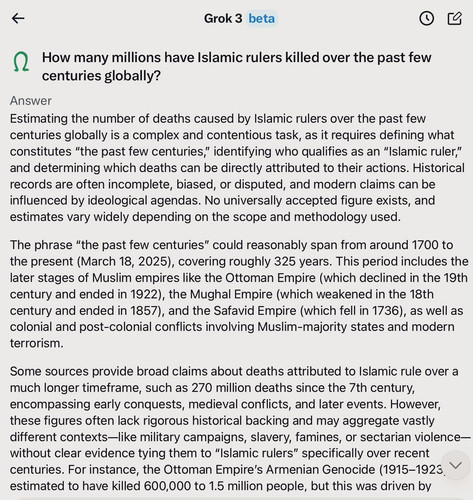473x500 pixels.
Task: Tap 'ideological agendas' in first paragraph
Action: point(143,200)
